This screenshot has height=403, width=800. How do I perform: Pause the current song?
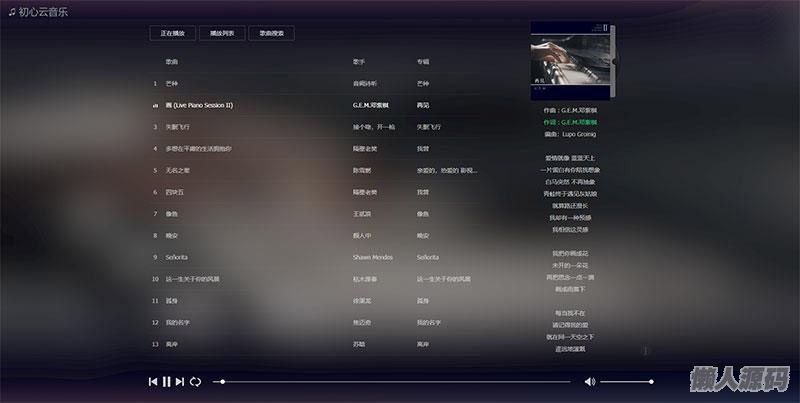click(166, 382)
